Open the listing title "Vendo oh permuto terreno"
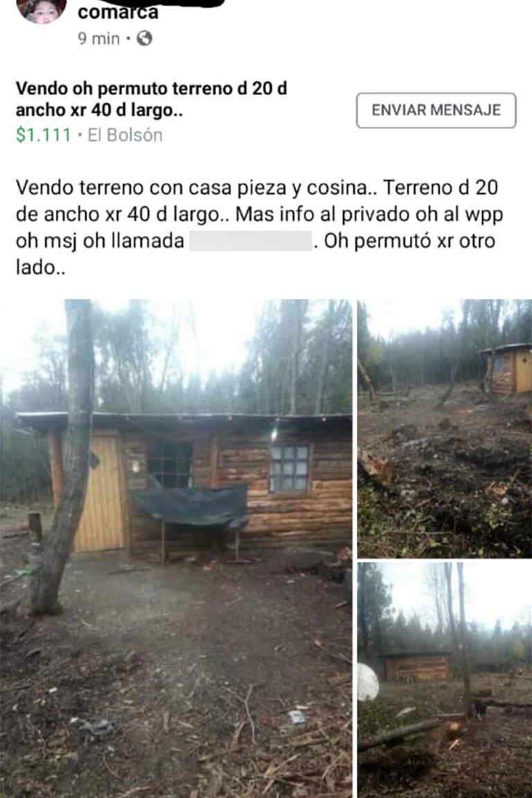Screen dimensions: 532x798 coord(151,99)
